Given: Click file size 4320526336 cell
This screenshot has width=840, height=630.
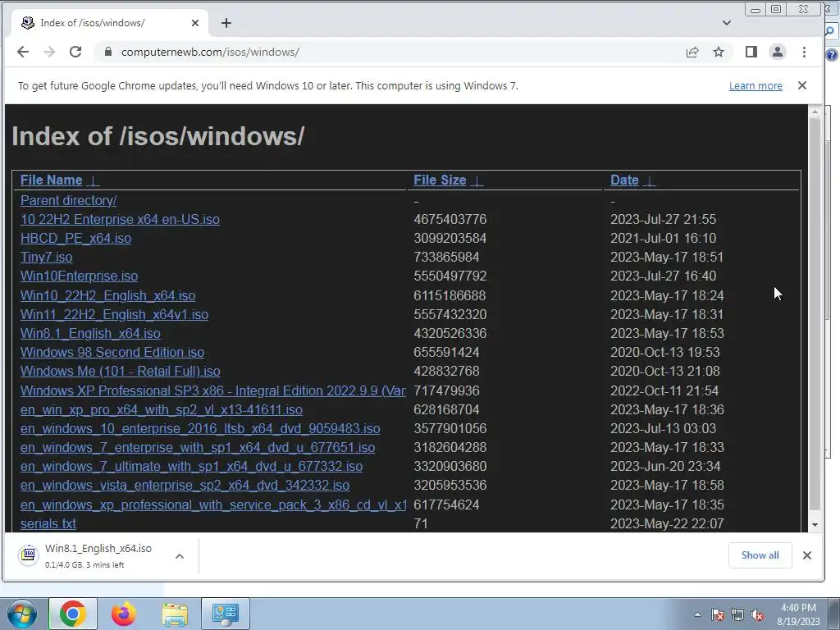Looking at the screenshot, I should tap(450, 333).
